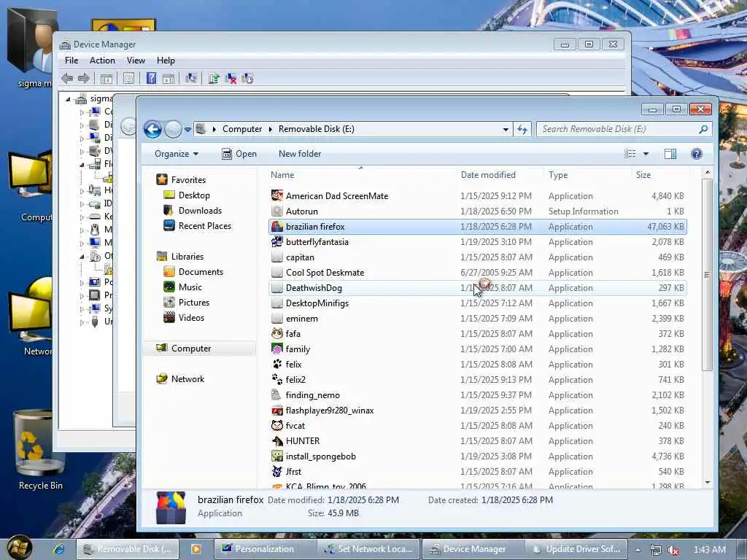The height and width of the screenshot is (560, 747).
Task: Open File menu in Device Manager
Action: pyautogui.click(x=71, y=61)
